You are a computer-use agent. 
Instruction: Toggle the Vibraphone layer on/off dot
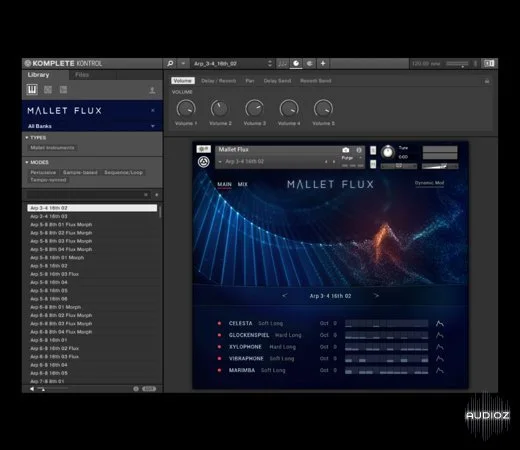(x=219, y=358)
